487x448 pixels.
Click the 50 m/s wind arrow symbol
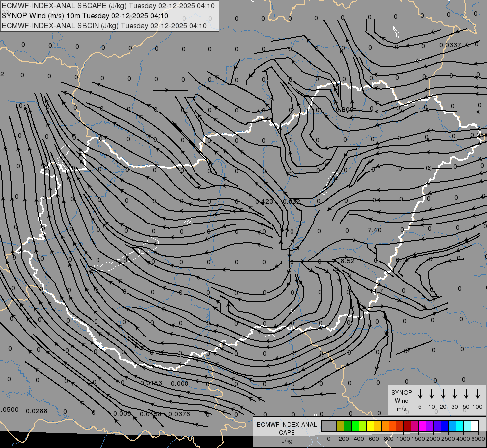pyautogui.click(x=466, y=393)
